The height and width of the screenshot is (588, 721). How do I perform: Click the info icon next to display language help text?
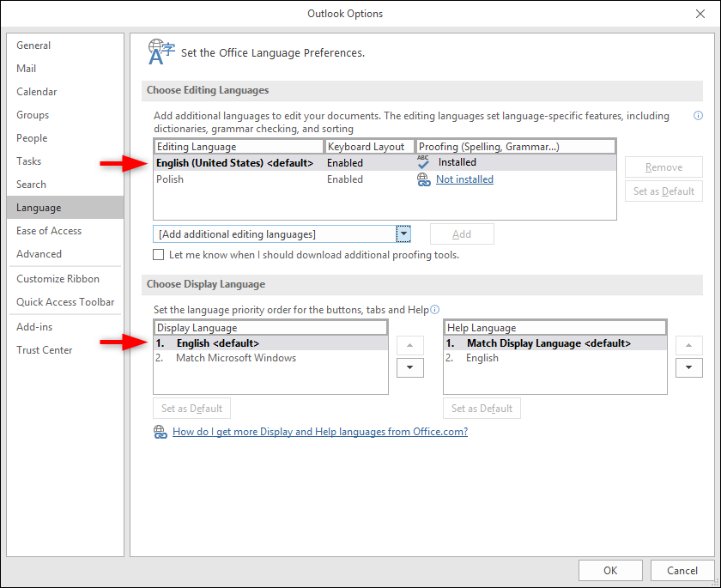[435, 310]
